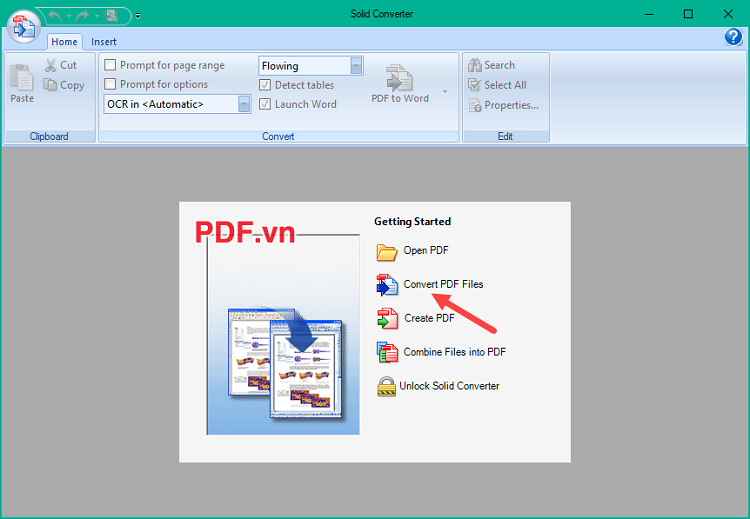Click the Undo arrow in quick access toolbar
Screen dimensions: 750x519
click(x=55, y=16)
